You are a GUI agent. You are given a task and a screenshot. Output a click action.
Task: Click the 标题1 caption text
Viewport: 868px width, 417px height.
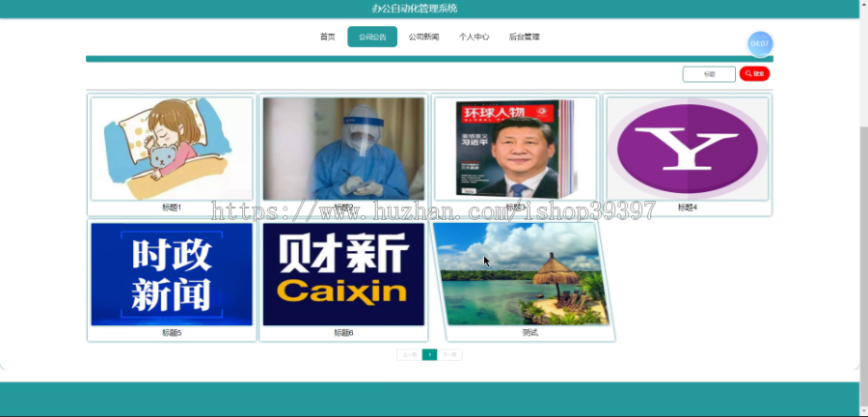[172, 208]
